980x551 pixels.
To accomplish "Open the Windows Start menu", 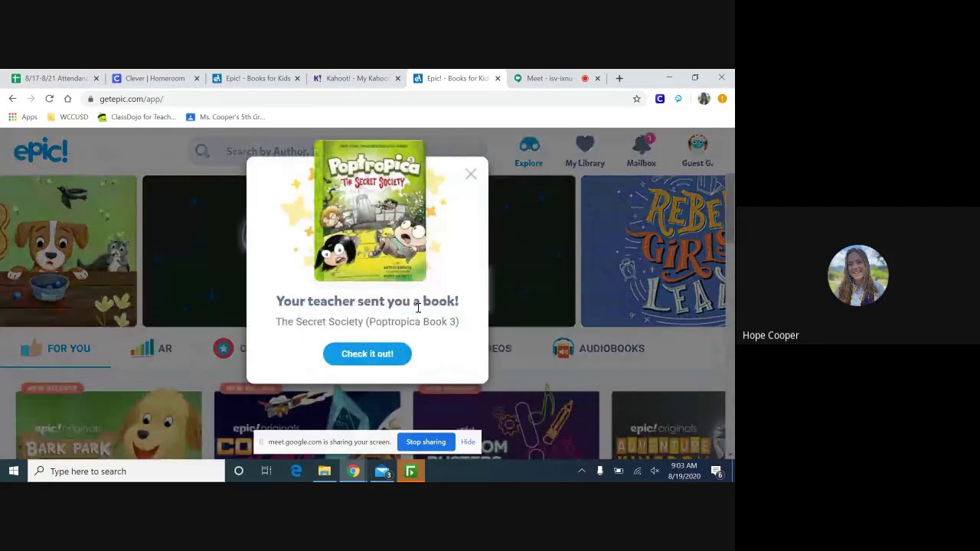I will click(13, 471).
